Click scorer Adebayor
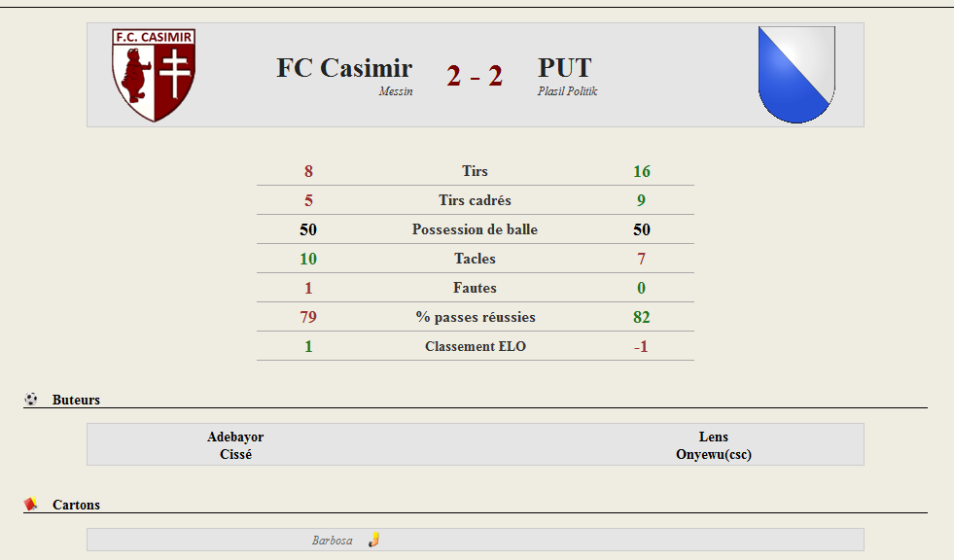The height and width of the screenshot is (560, 954). click(x=235, y=437)
